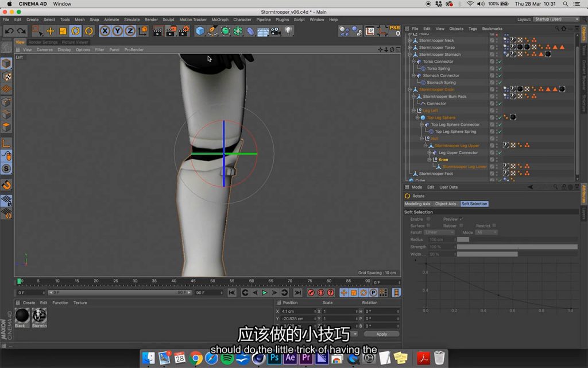Image resolution: width=588 pixels, height=368 pixels.
Task: Open Edit Render Settings with gear clapperboard
Action: (184, 31)
